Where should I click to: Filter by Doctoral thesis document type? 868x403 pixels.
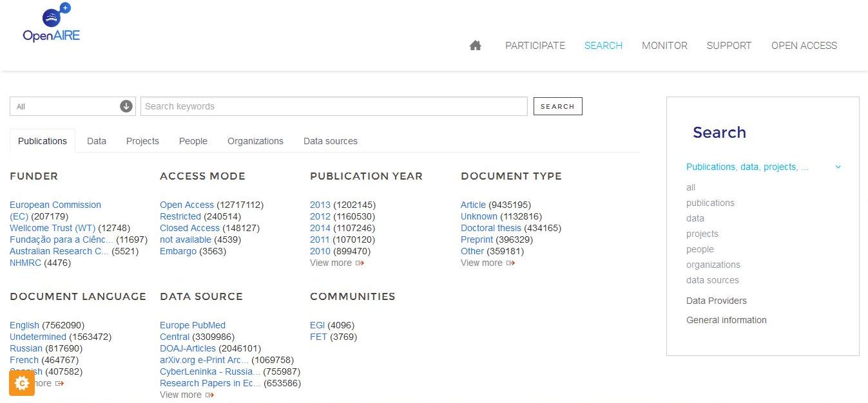click(491, 228)
